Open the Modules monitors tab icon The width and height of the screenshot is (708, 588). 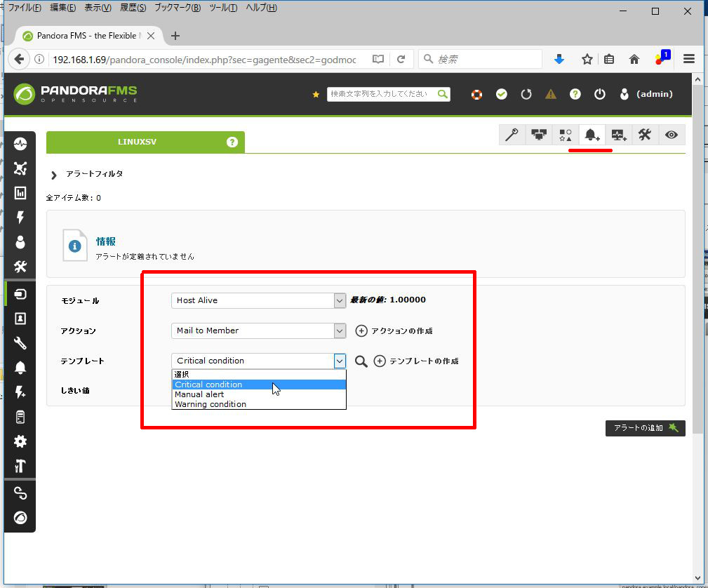pyautogui.click(x=539, y=135)
